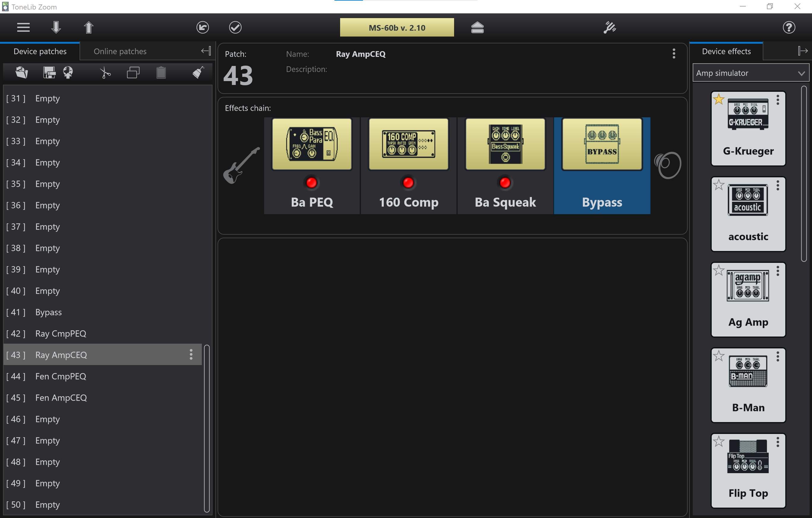Select the Ba Squeak effect pedal
The height and width of the screenshot is (518, 812).
tap(505, 144)
